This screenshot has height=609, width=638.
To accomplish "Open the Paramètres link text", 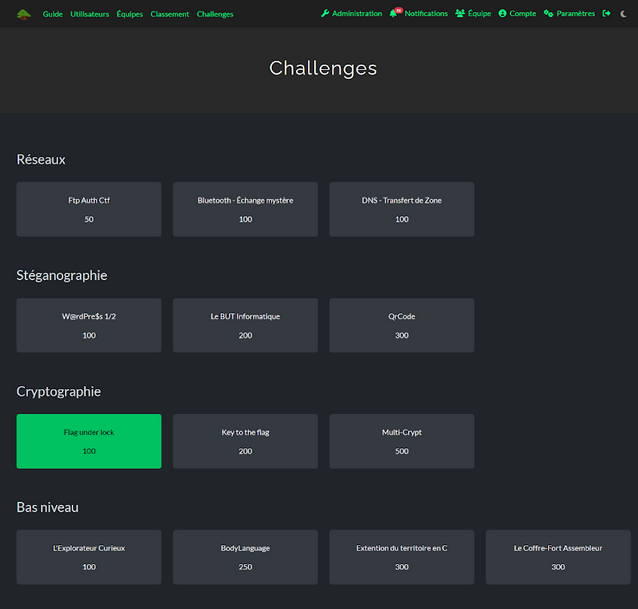I will coord(575,13).
